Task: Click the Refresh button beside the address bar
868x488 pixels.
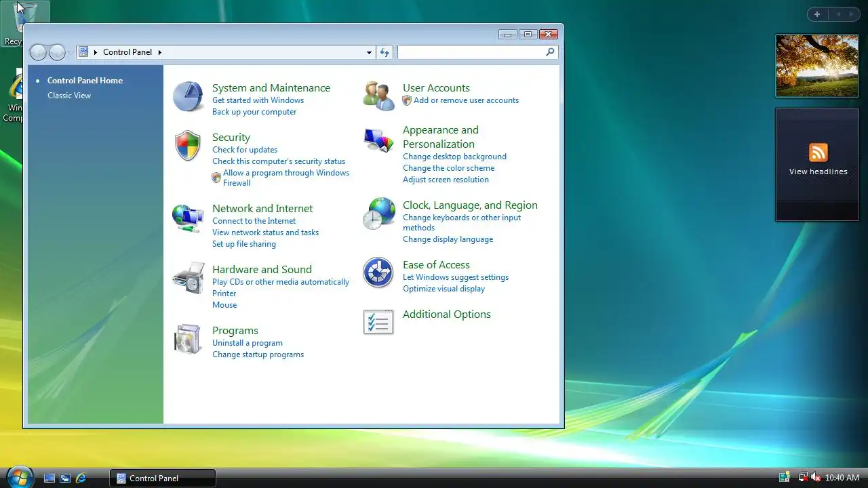Action: 384,52
